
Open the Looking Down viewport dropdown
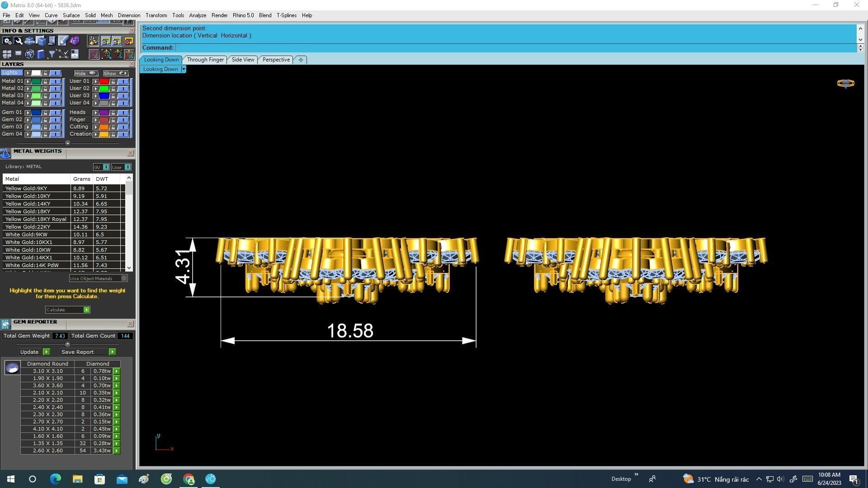[x=184, y=69]
